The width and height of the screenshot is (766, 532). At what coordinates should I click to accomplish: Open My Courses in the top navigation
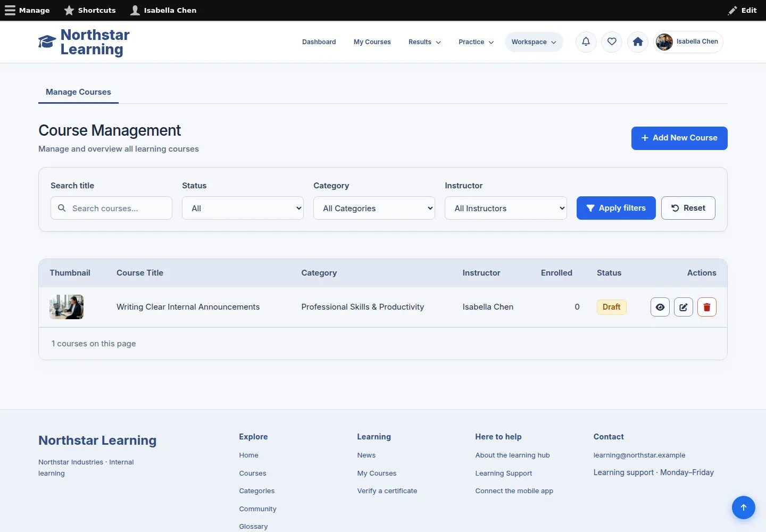pos(372,42)
